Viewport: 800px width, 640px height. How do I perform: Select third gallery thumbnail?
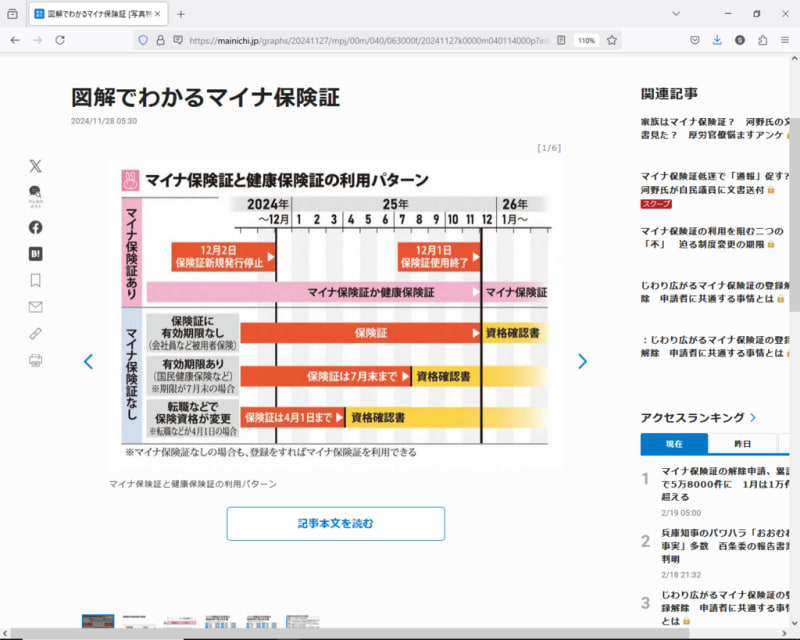[x=180, y=621]
